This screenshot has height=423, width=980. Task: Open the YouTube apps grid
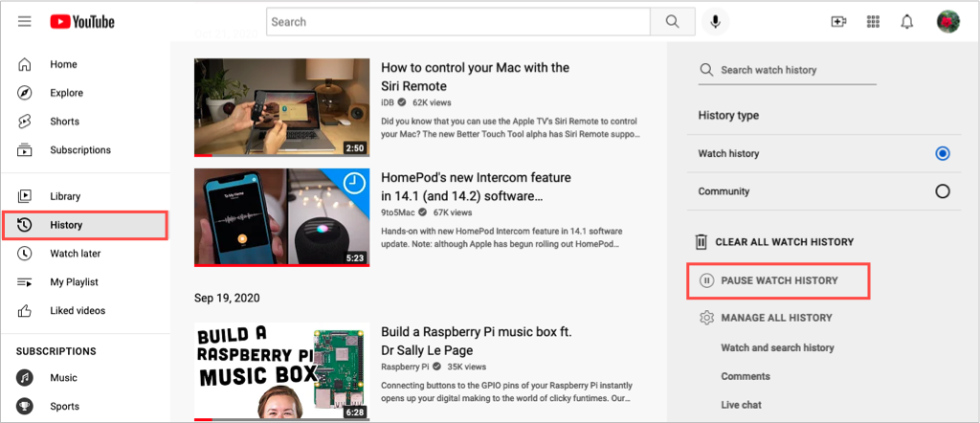point(873,22)
